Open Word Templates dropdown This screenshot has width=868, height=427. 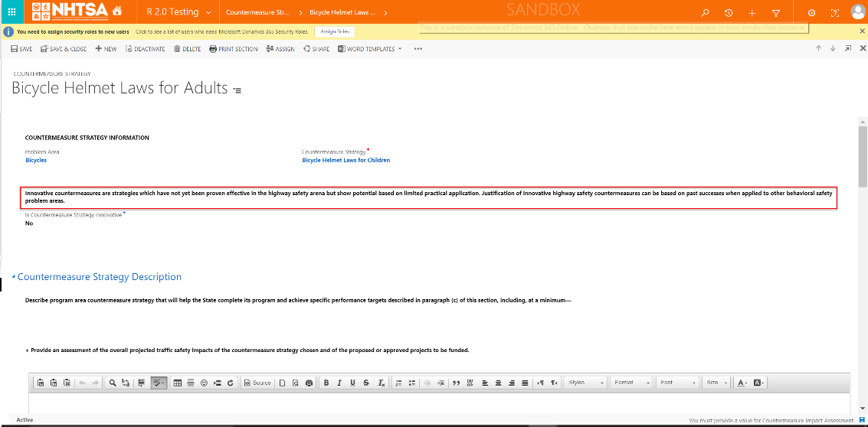[x=370, y=49]
